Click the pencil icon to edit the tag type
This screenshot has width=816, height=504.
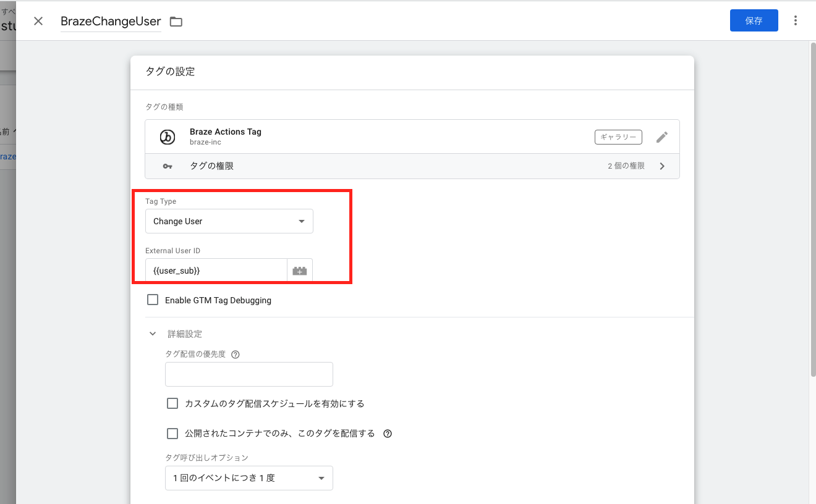click(x=662, y=136)
